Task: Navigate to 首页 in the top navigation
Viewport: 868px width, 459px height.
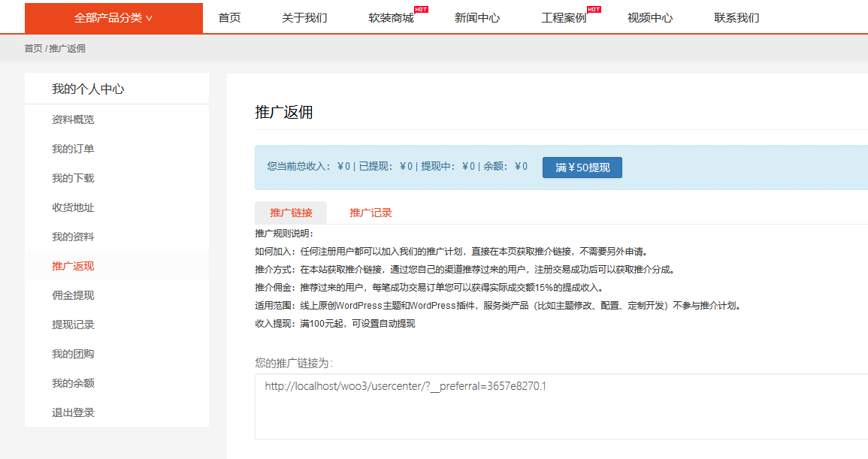Action: [x=228, y=18]
